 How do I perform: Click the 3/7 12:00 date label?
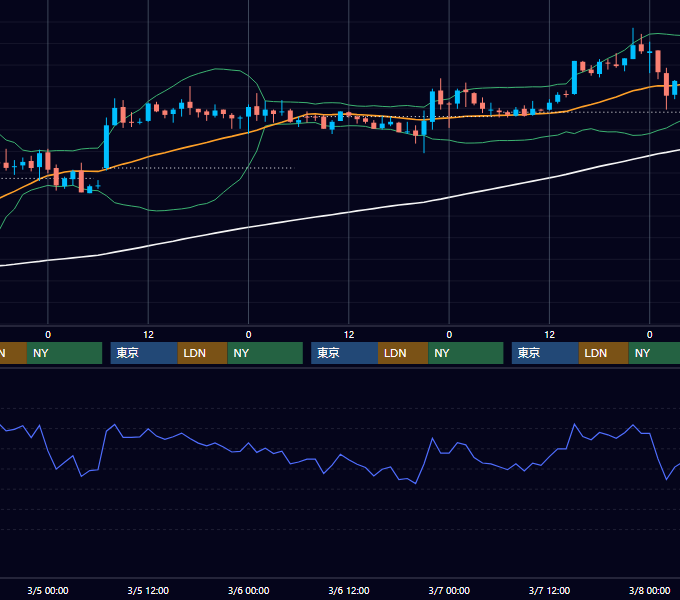(549, 590)
